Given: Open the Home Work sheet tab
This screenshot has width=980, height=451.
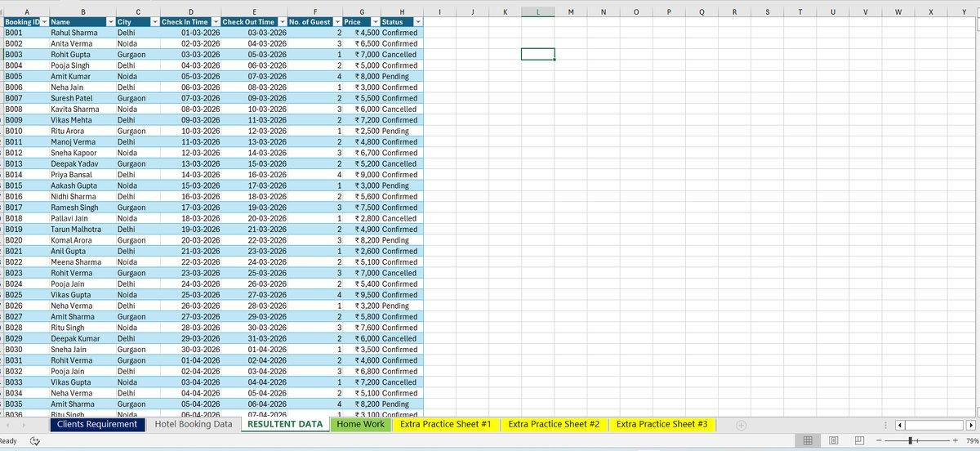Looking at the screenshot, I should [360, 424].
